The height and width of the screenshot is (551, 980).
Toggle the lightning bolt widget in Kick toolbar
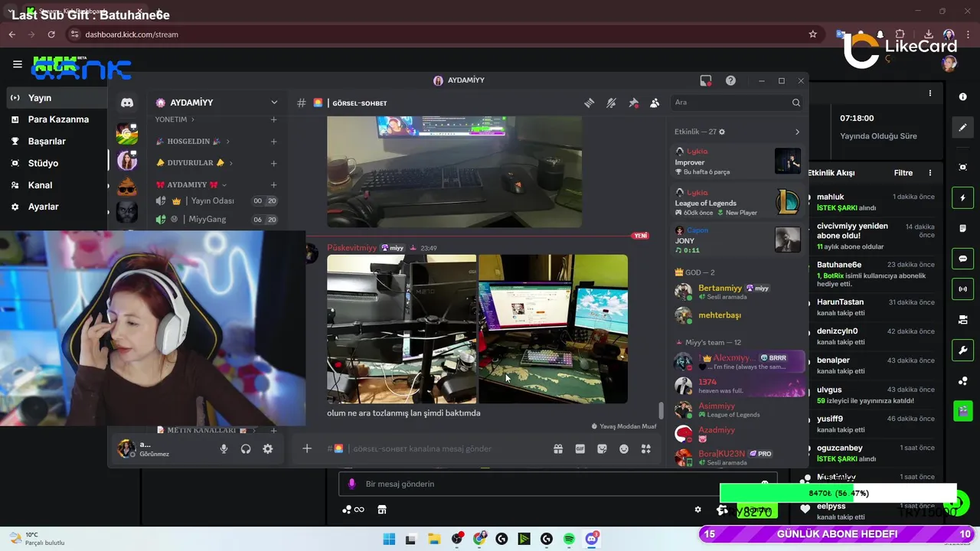[963, 198]
